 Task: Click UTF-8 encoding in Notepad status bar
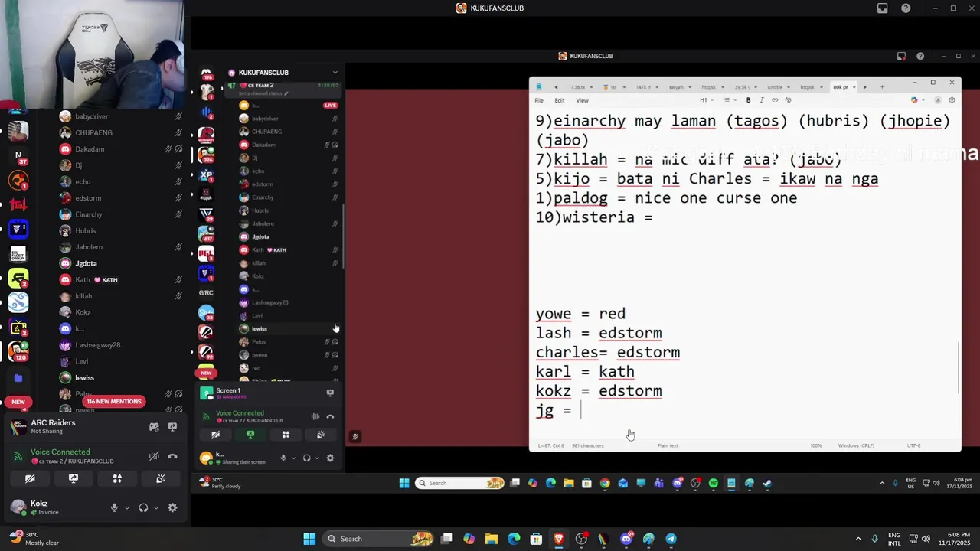tap(913, 445)
